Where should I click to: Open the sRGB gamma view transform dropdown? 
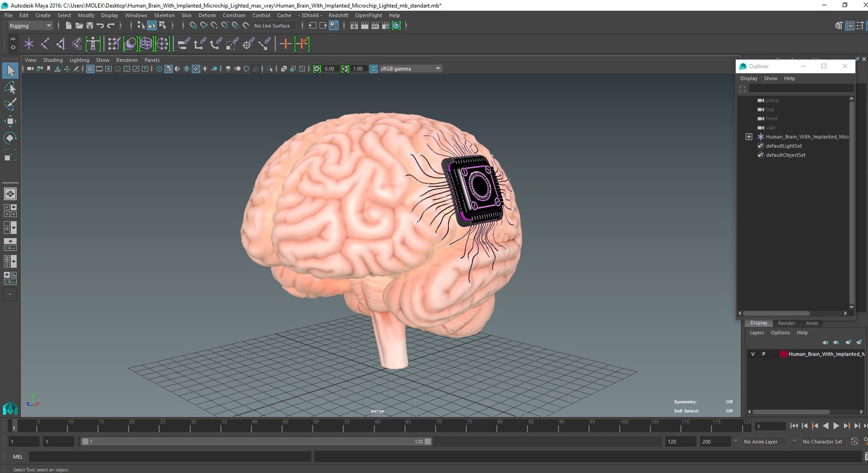click(x=410, y=69)
